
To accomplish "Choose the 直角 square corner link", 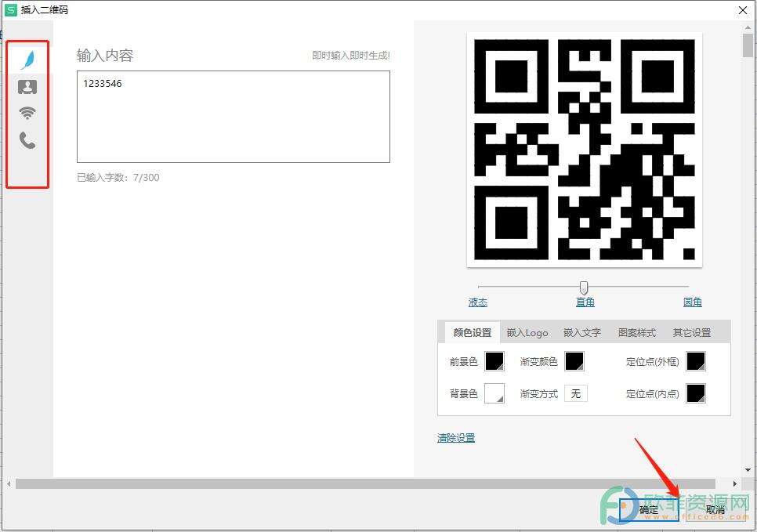I will [585, 302].
